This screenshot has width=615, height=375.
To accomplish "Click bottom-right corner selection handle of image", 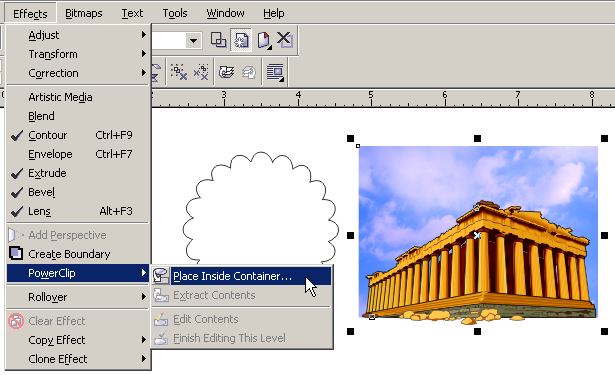I will point(604,331).
